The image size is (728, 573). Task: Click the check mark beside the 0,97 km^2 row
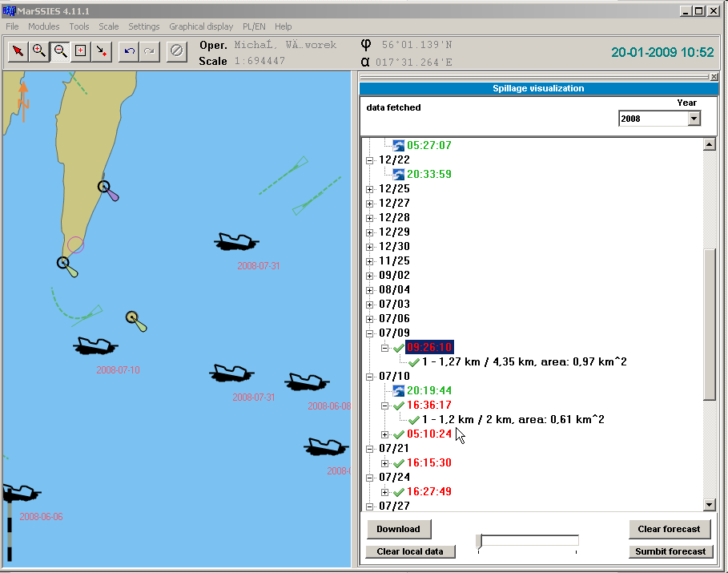(414, 362)
